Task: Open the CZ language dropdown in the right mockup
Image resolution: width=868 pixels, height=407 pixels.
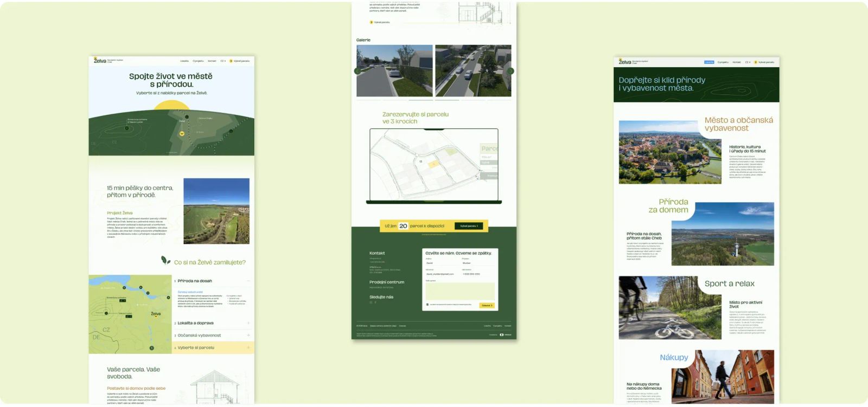Action: 748,62
